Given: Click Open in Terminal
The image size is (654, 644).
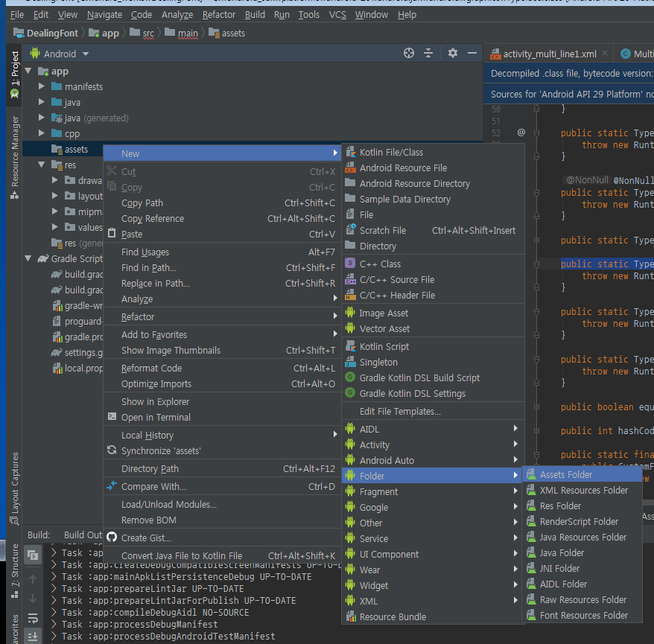Looking at the screenshot, I should (x=222, y=417).
